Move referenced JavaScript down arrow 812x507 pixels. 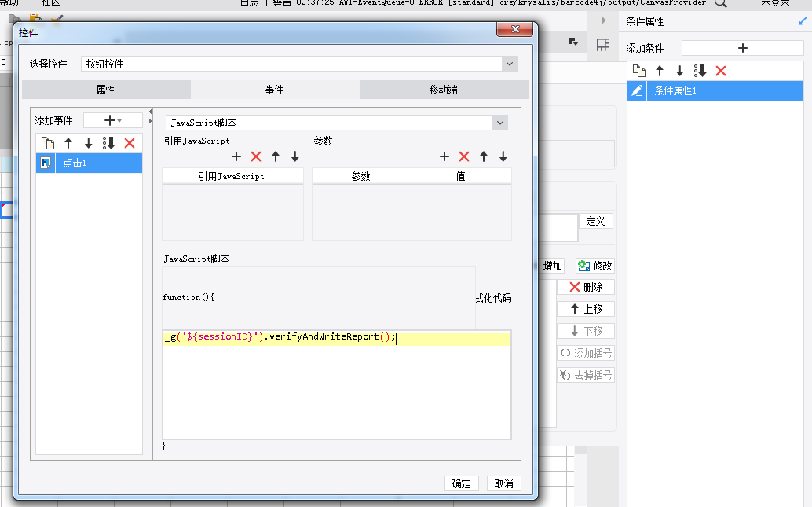pyautogui.click(x=295, y=156)
